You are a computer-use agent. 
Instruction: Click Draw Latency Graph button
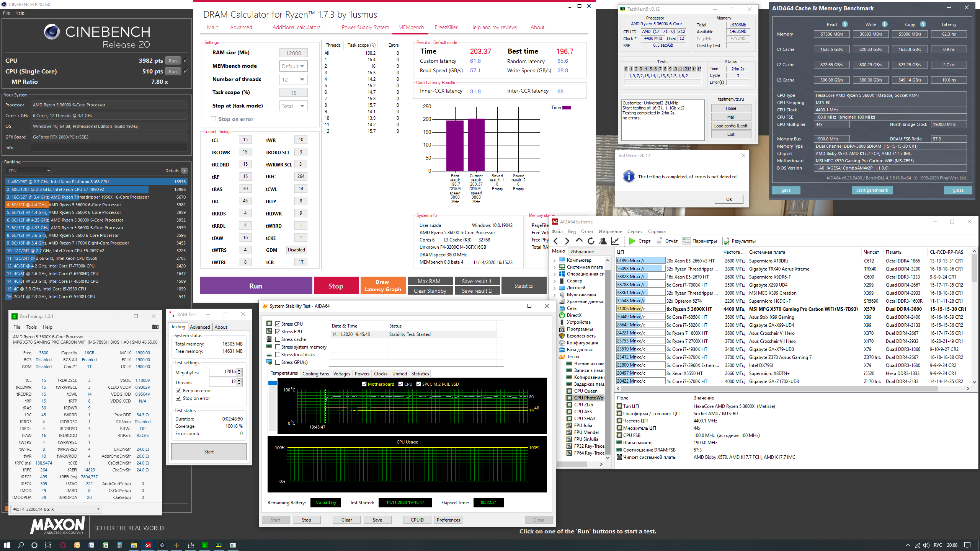[382, 286]
